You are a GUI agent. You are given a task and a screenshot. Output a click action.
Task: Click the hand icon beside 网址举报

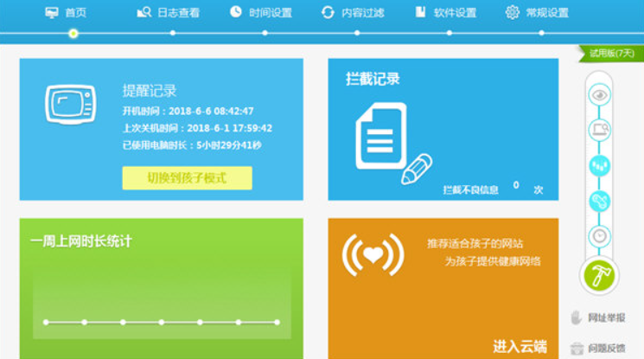click(577, 317)
